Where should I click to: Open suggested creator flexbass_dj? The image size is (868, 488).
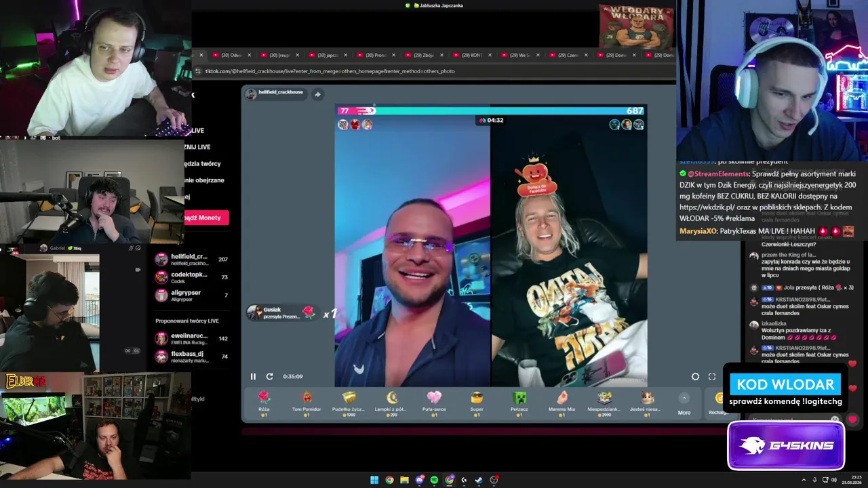(192, 357)
